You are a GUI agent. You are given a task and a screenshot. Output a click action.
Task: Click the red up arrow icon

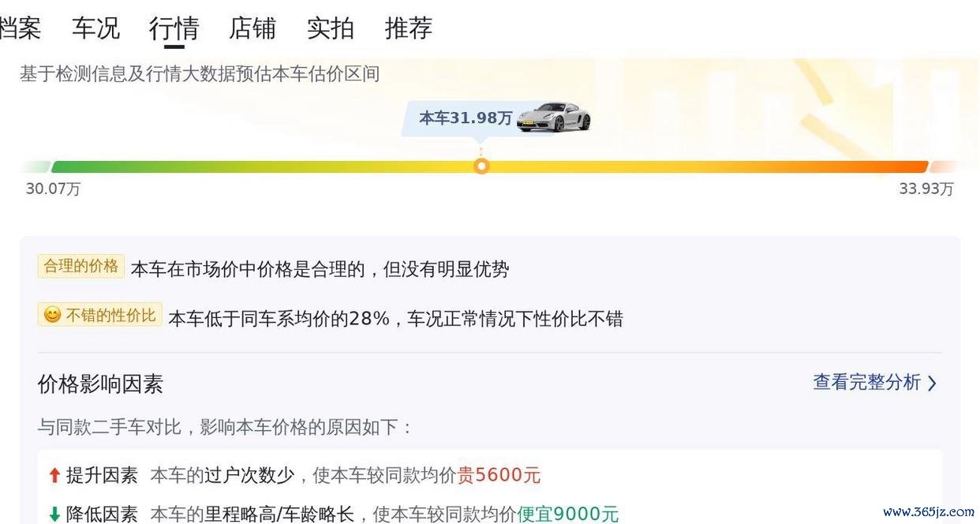54,475
